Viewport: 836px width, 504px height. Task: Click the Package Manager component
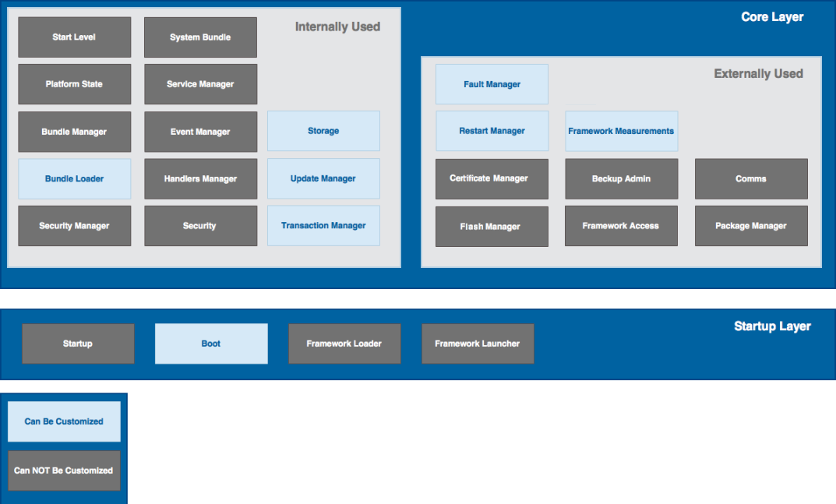(750, 226)
